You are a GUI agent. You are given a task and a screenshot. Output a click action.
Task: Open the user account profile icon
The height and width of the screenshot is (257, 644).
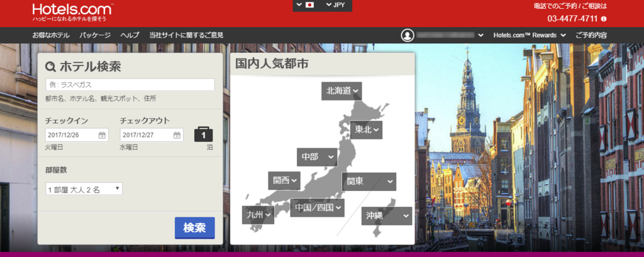pos(408,35)
